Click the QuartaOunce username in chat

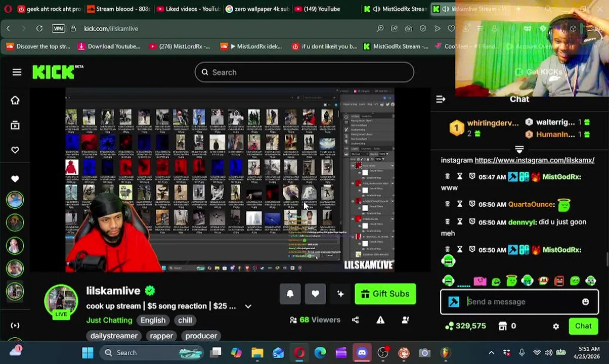tap(531, 204)
